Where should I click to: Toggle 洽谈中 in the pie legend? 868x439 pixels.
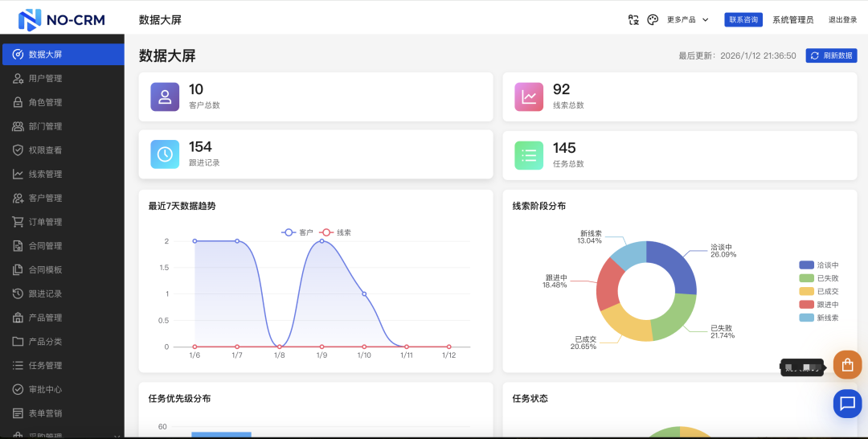(x=819, y=265)
